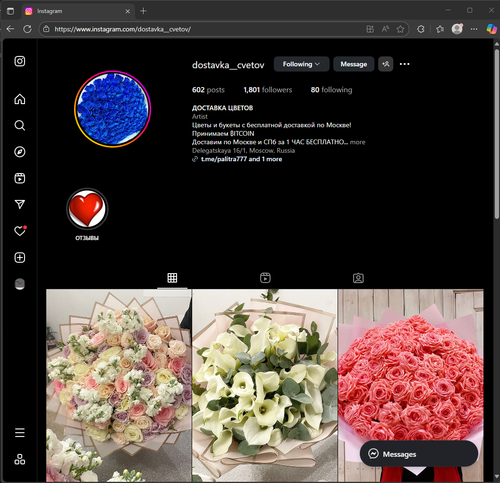Image resolution: width=500 pixels, height=483 pixels.
Task: Open browser profile avatar
Action: click(x=457, y=29)
